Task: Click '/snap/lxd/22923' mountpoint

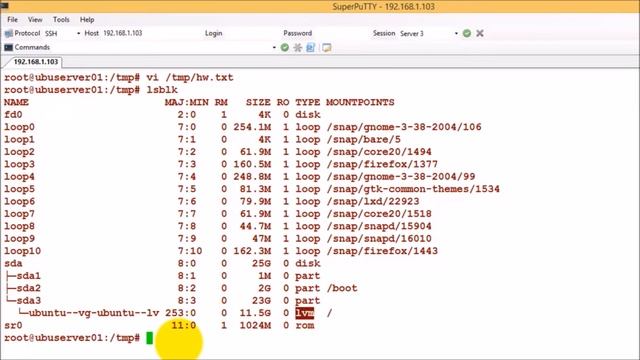Action: point(373,201)
